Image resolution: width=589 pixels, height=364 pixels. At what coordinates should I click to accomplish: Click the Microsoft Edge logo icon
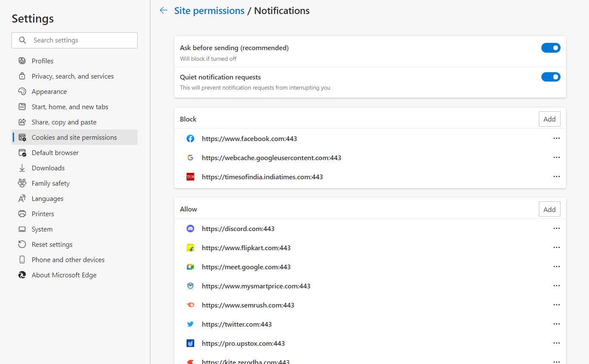22,275
